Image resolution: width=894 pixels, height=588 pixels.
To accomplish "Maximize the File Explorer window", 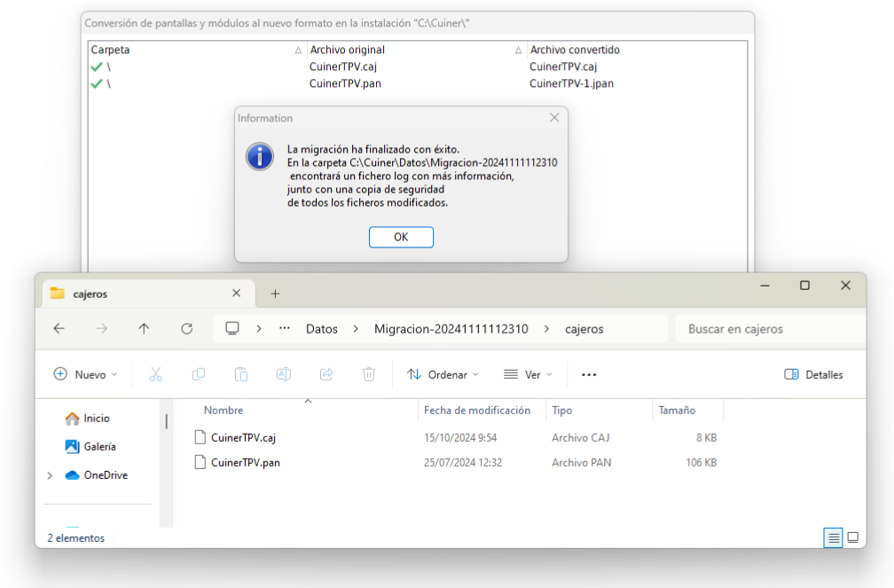I will point(804,286).
